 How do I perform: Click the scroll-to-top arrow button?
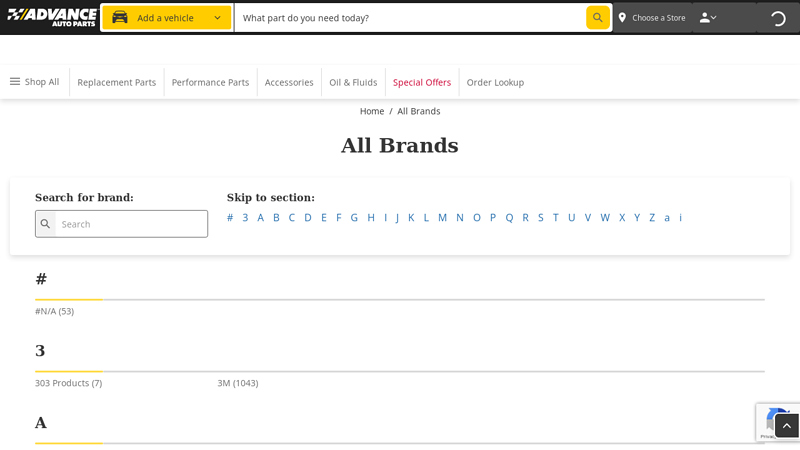coord(786,426)
